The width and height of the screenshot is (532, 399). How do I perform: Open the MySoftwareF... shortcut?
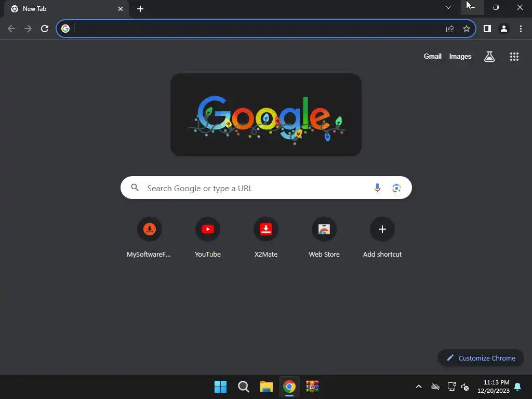pyautogui.click(x=149, y=237)
